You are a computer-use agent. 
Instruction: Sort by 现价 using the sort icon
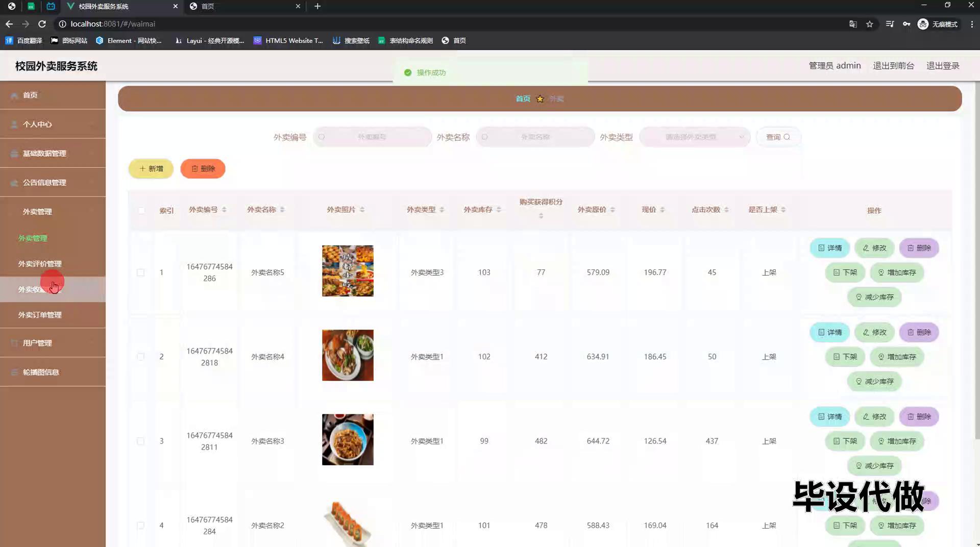662,210
